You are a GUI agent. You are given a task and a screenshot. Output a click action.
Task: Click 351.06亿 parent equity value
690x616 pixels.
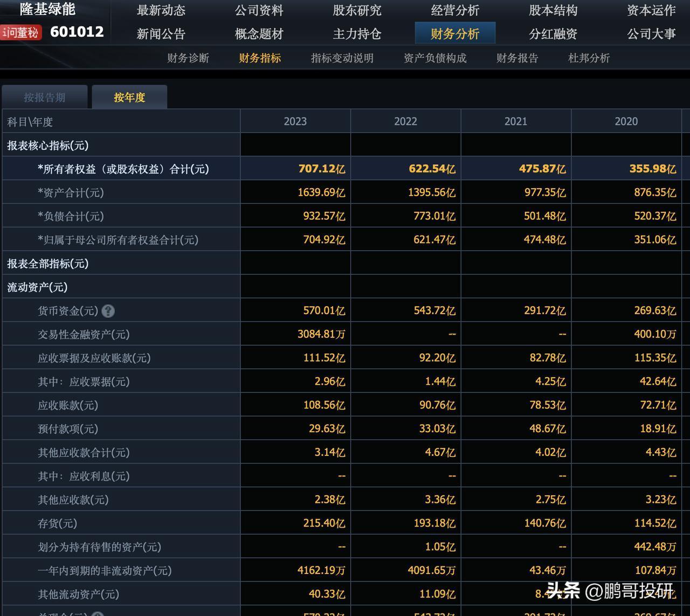click(655, 240)
